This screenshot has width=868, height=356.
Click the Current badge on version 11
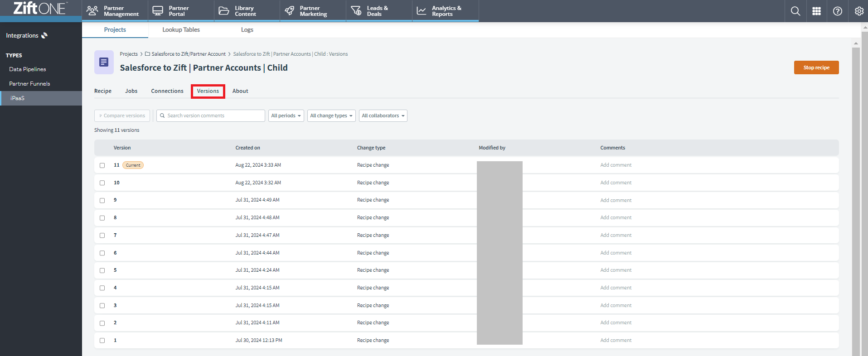pos(133,165)
